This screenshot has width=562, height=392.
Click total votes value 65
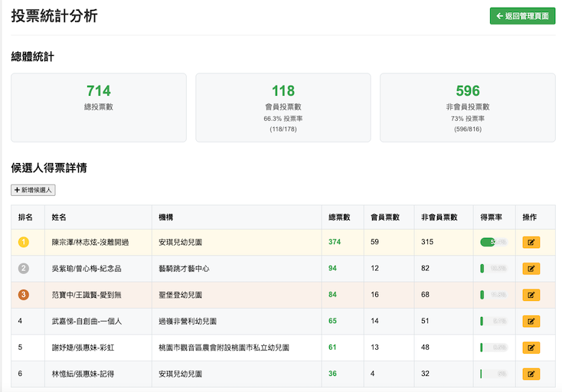tap(332, 321)
